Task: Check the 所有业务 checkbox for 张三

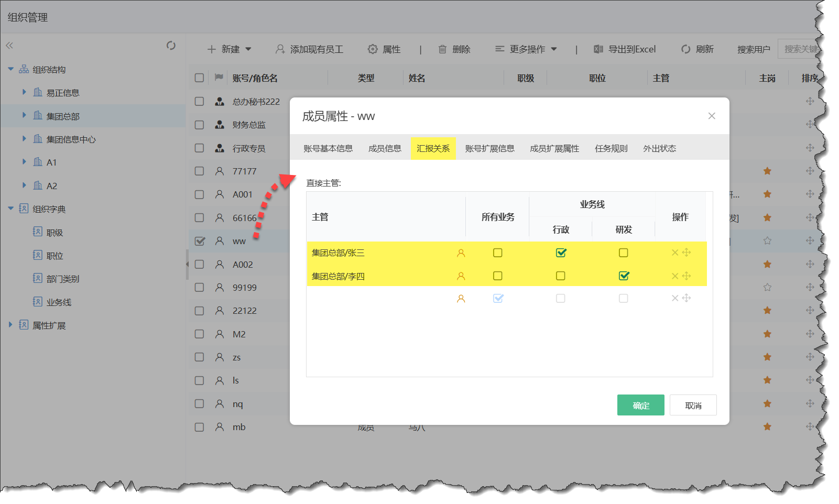Action: click(497, 253)
